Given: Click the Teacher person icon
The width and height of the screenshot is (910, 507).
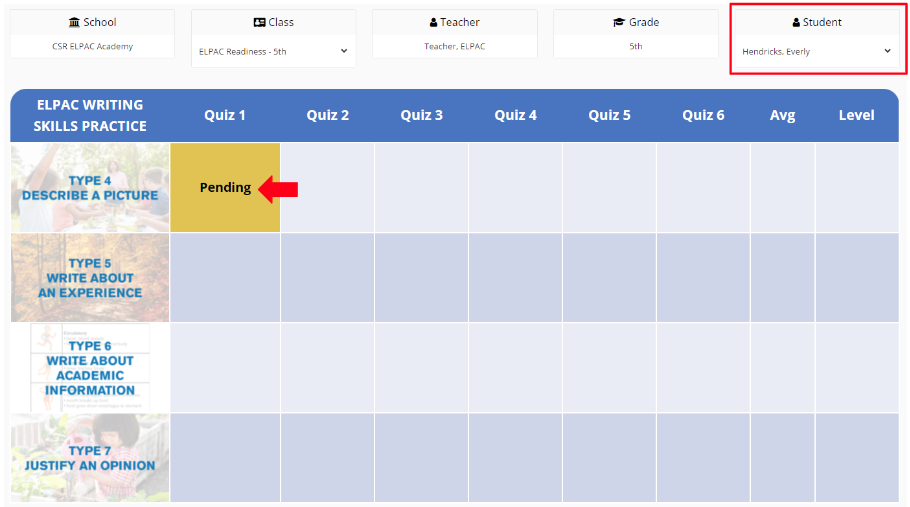Looking at the screenshot, I should pyautogui.click(x=433, y=23).
